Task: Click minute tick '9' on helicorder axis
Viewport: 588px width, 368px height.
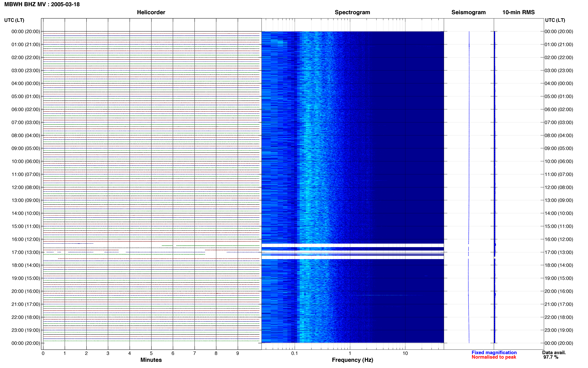Action: click(x=238, y=353)
